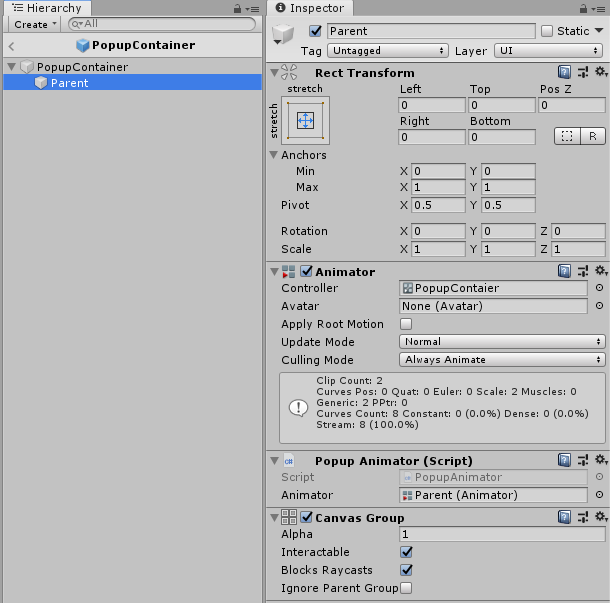Click the Scale Z field
This screenshot has height=603, width=610.
[578, 249]
